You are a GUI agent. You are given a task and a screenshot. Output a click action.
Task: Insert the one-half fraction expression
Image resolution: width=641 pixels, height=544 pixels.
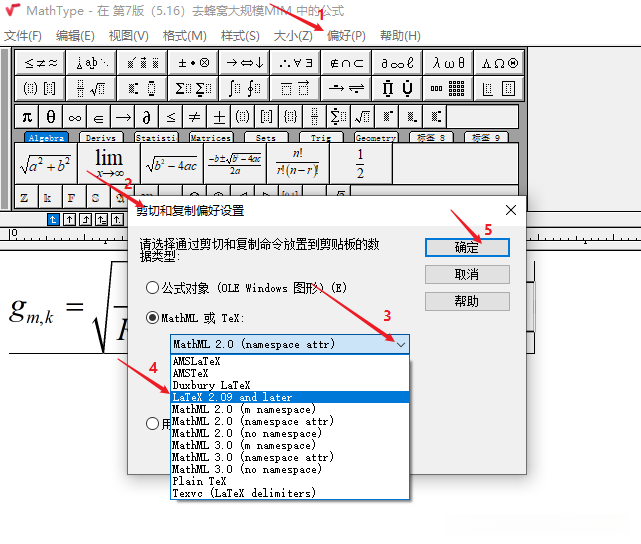pos(361,163)
